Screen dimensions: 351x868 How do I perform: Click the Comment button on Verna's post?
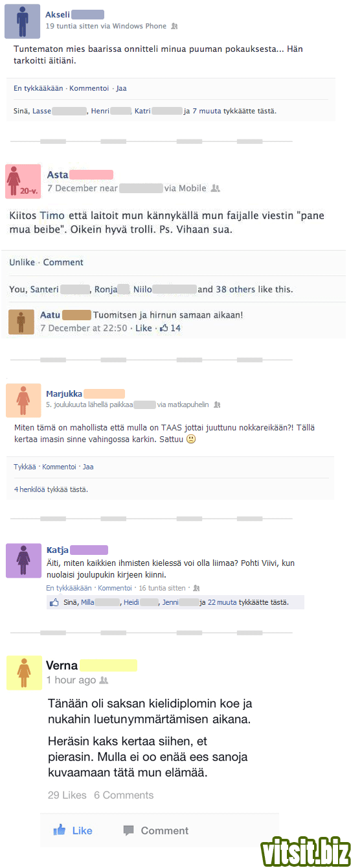(x=155, y=830)
